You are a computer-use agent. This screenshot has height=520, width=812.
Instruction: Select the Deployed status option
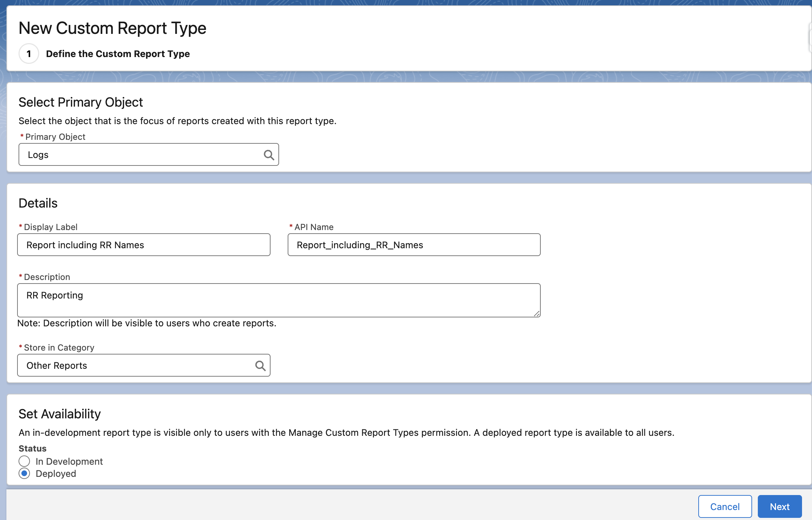coord(24,474)
